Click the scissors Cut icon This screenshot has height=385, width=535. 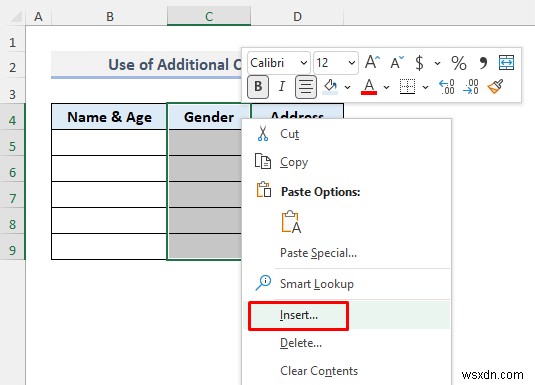[263, 133]
